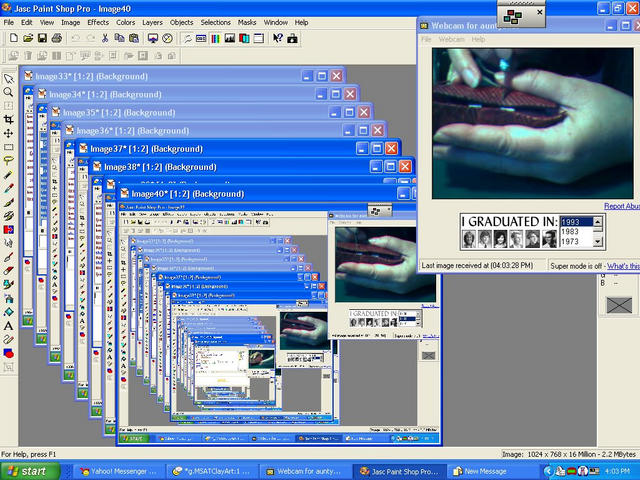Click the Cut scissors icon

(105, 38)
